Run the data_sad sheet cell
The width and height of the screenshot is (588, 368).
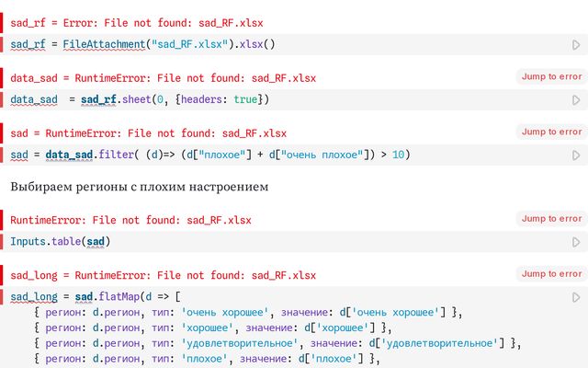[x=576, y=100]
